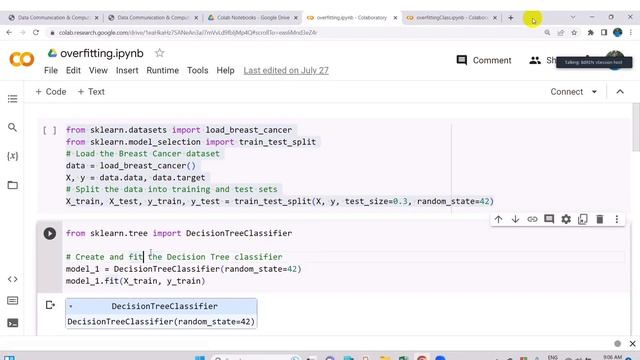Switch to overfittingClass.ipynb browser tab
Image resolution: width=640 pixels, height=360 pixels.
pyautogui.click(x=451, y=18)
